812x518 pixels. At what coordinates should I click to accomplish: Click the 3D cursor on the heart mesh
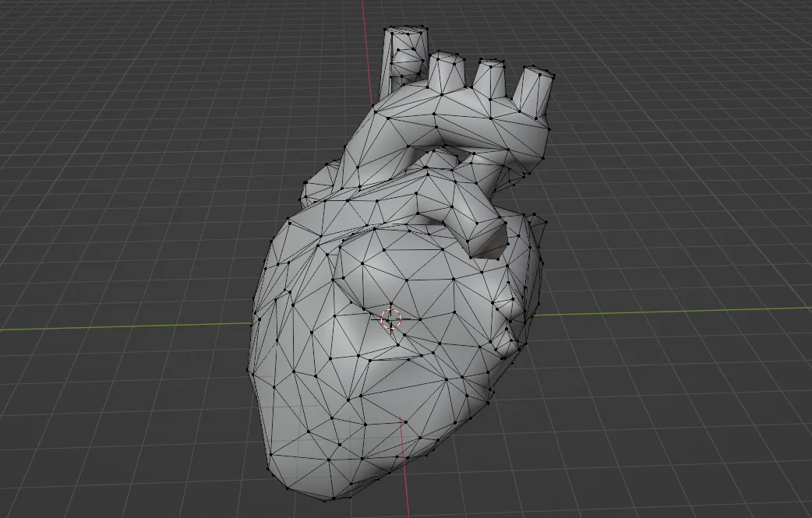[391, 319]
